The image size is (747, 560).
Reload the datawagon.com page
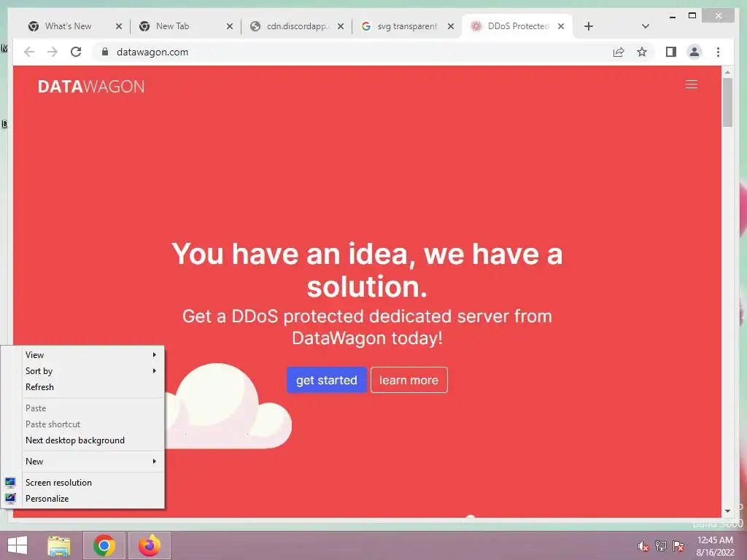(x=76, y=52)
